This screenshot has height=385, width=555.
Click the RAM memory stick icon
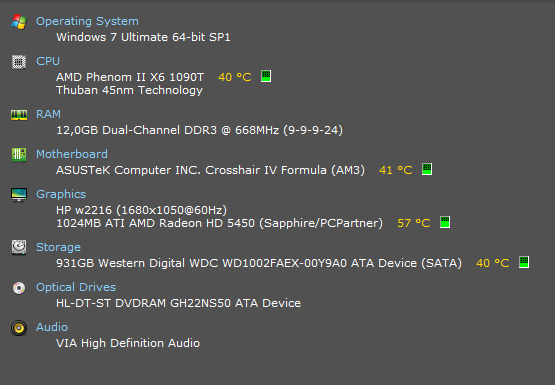(x=19, y=115)
